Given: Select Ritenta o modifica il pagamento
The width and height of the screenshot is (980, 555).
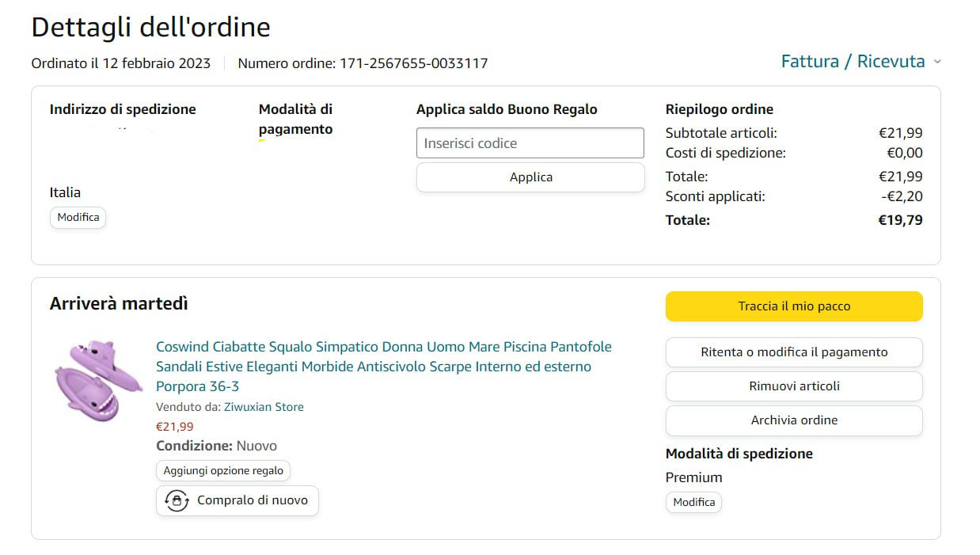Looking at the screenshot, I should click(x=794, y=352).
